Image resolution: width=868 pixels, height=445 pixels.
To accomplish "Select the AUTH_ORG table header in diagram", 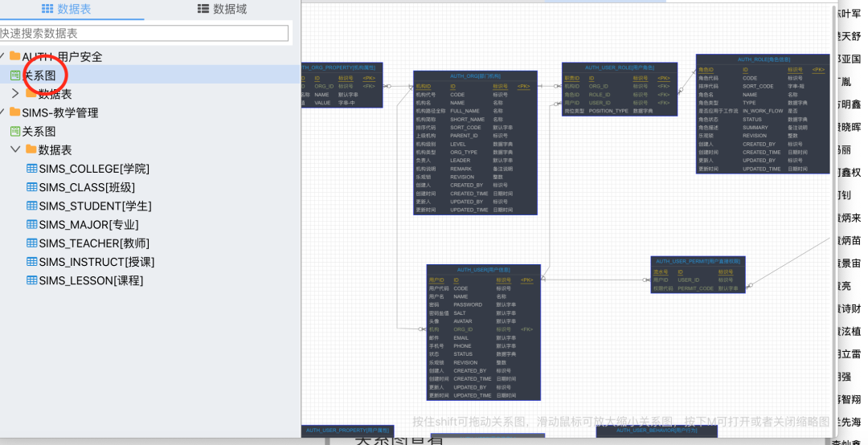I will pyautogui.click(x=475, y=76).
